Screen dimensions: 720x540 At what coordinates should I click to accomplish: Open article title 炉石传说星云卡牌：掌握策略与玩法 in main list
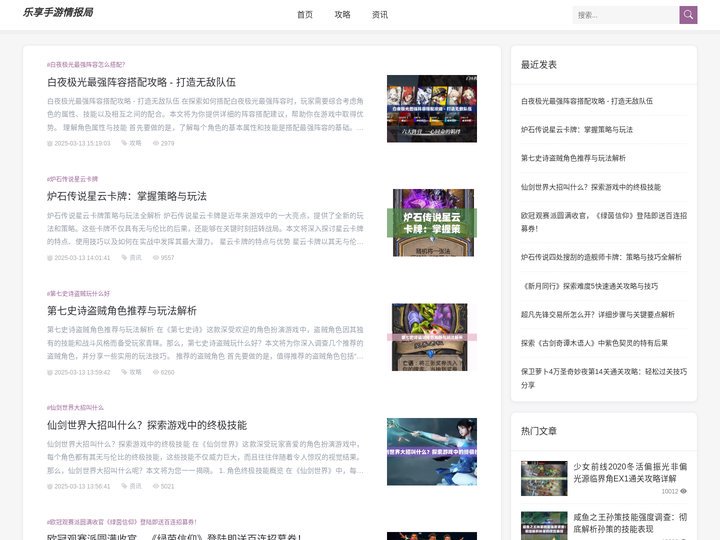point(127,197)
